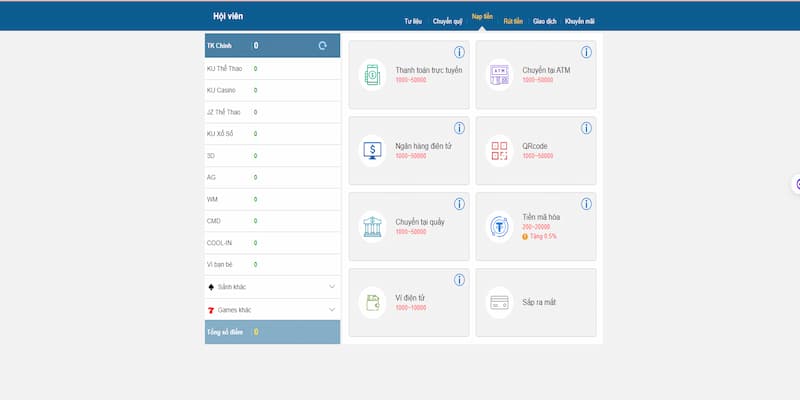Choose the Ngân hàng điện tử monitor icon
This screenshot has width=800, height=400.
coord(373,150)
